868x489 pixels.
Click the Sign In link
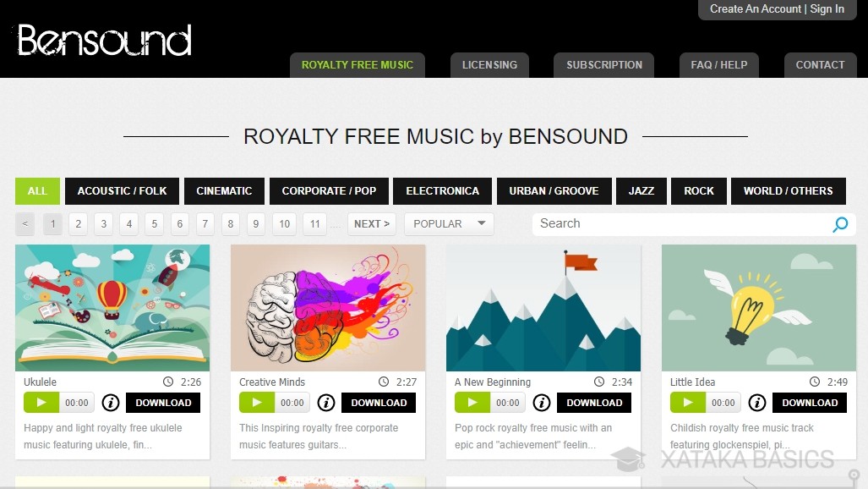point(827,8)
